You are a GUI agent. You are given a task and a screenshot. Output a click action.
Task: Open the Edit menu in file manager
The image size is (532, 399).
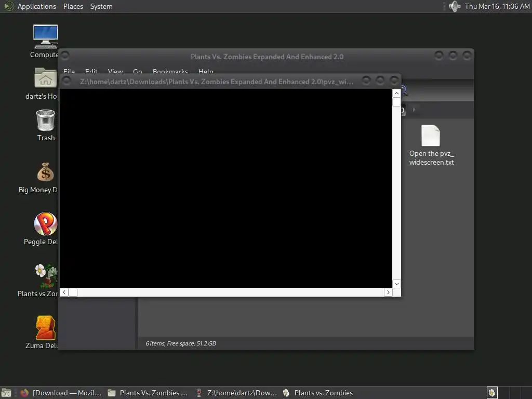pyautogui.click(x=91, y=71)
